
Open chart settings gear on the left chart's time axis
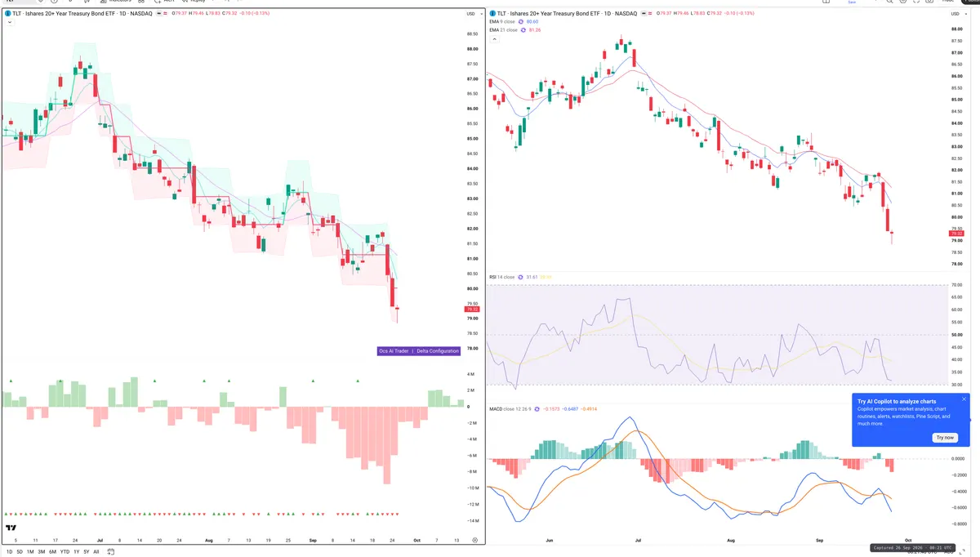point(474,540)
